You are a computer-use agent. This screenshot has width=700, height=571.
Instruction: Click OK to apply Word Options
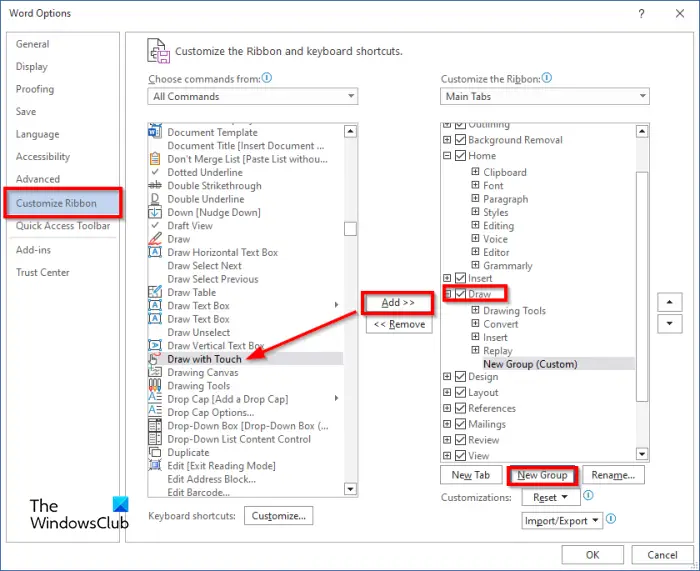pyautogui.click(x=592, y=554)
